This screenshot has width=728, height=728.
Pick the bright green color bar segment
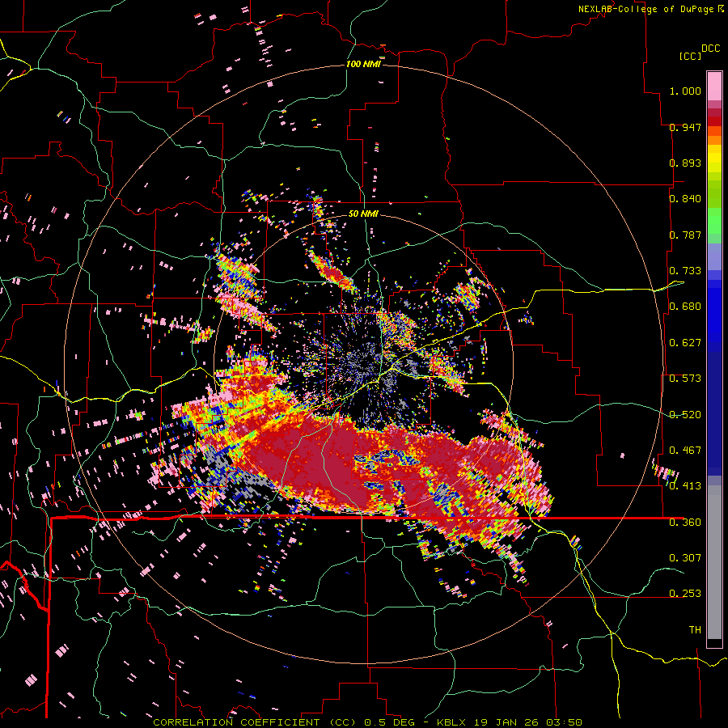click(x=714, y=222)
